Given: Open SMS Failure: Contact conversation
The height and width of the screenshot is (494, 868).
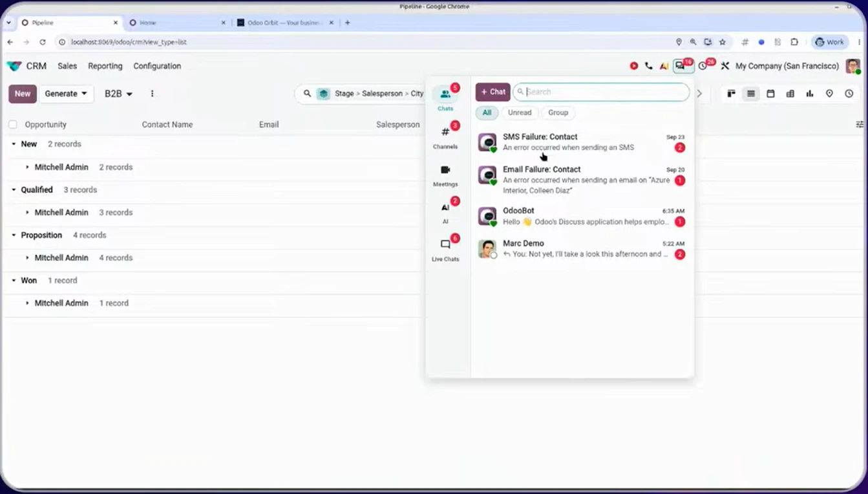Looking at the screenshot, I should coord(582,142).
